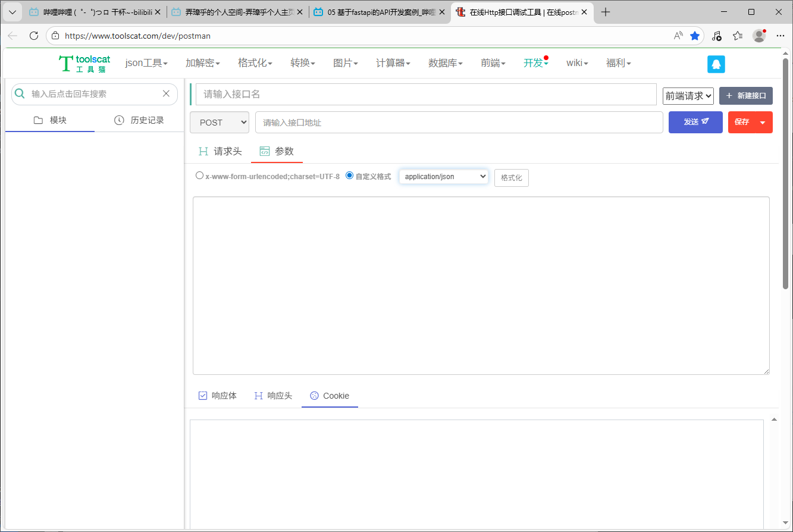Click the 发送 button

pyautogui.click(x=695, y=123)
